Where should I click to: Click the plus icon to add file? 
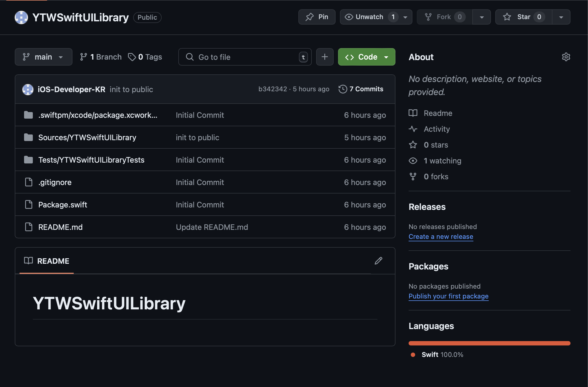click(x=325, y=57)
